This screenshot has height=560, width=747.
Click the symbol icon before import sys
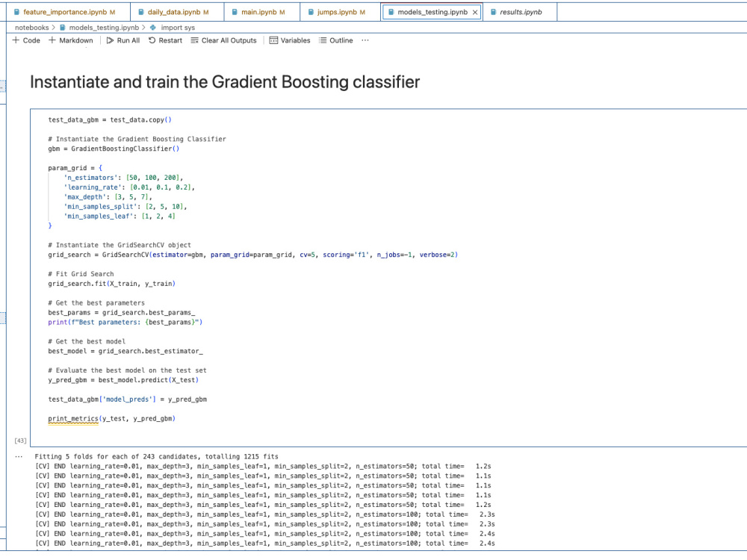pyautogui.click(x=153, y=28)
